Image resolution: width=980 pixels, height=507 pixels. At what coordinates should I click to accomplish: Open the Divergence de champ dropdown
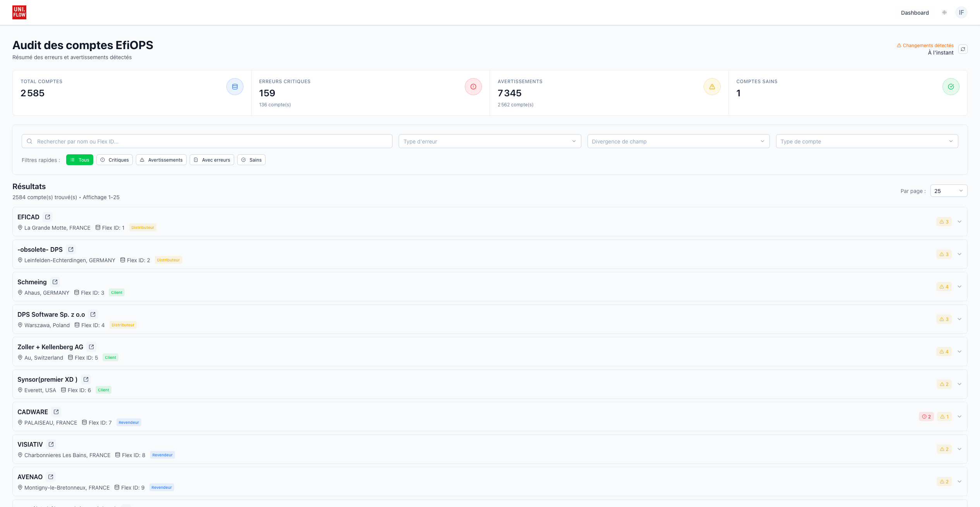pos(678,141)
